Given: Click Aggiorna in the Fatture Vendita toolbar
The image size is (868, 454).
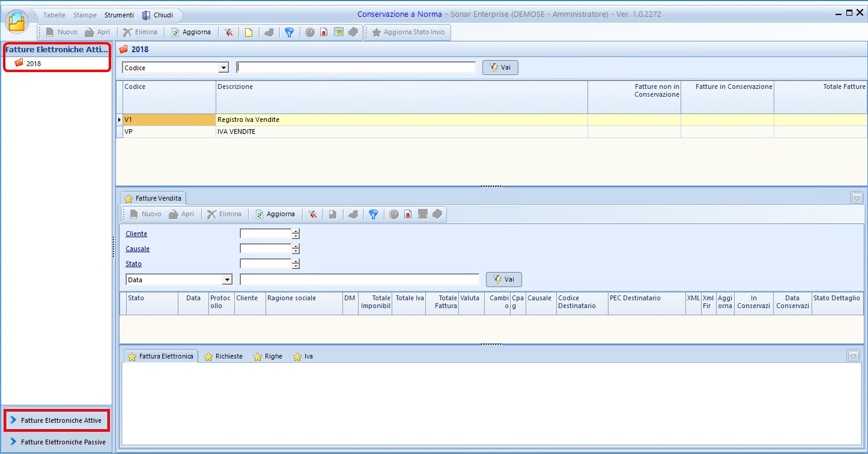Looking at the screenshot, I should (x=275, y=214).
